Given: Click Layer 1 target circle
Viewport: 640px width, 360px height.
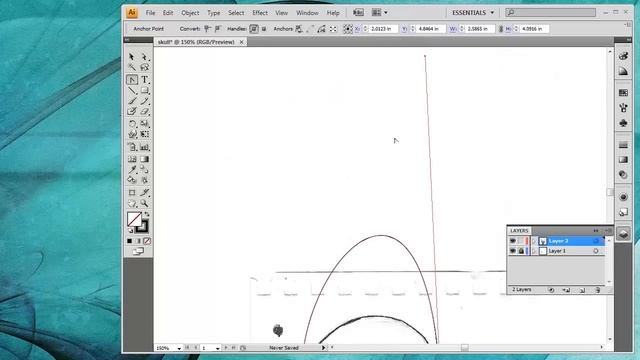Looking at the screenshot, I should pos(596,251).
